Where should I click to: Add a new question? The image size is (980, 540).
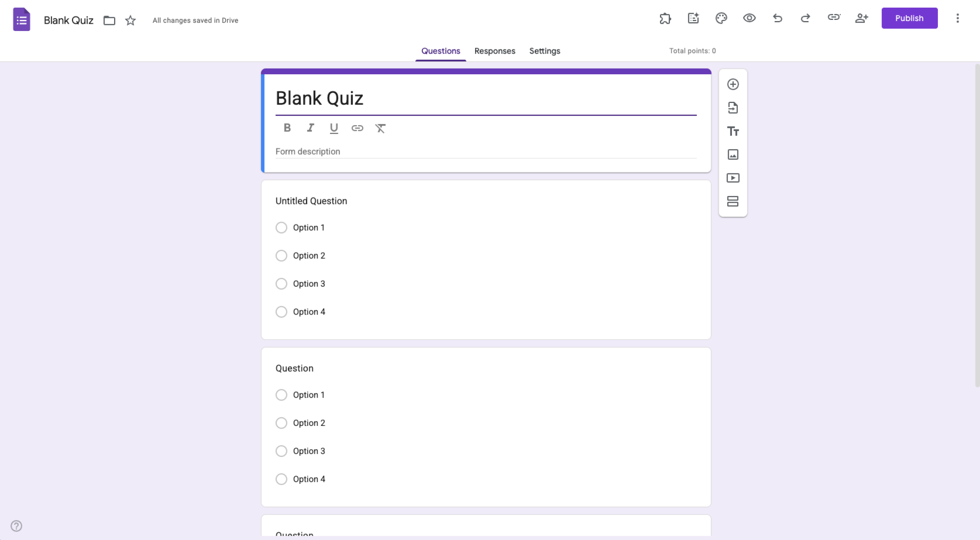(732, 84)
